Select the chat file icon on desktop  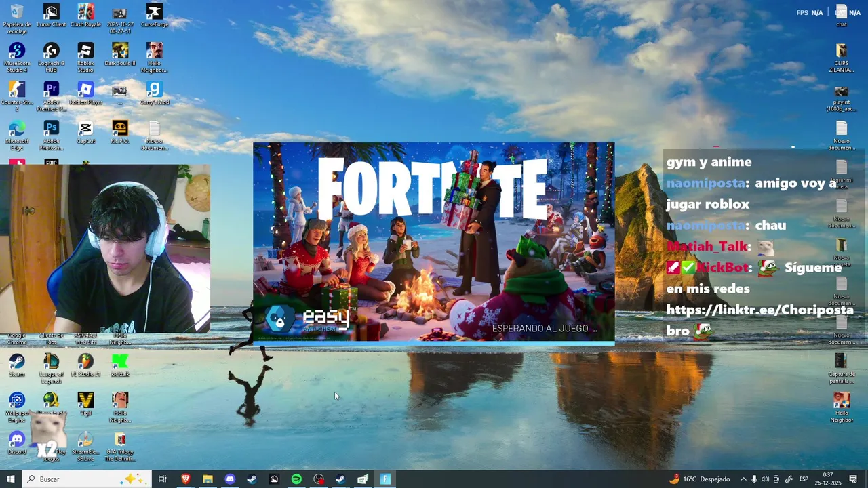click(x=842, y=16)
